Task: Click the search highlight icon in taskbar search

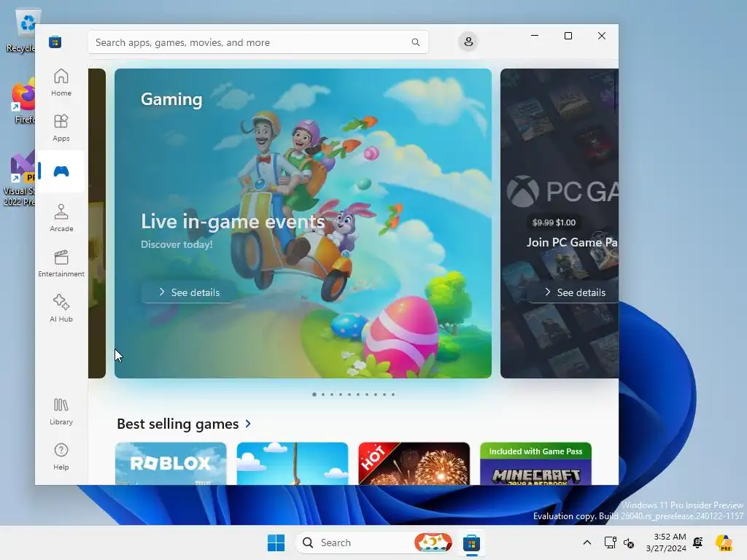Action: pyautogui.click(x=433, y=542)
